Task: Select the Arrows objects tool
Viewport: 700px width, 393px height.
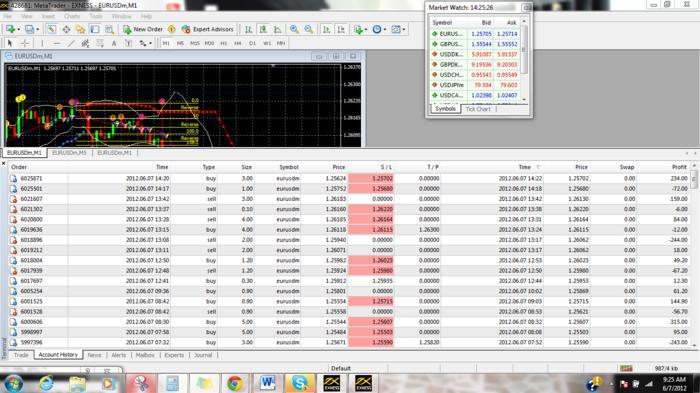Action: point(142,43)
